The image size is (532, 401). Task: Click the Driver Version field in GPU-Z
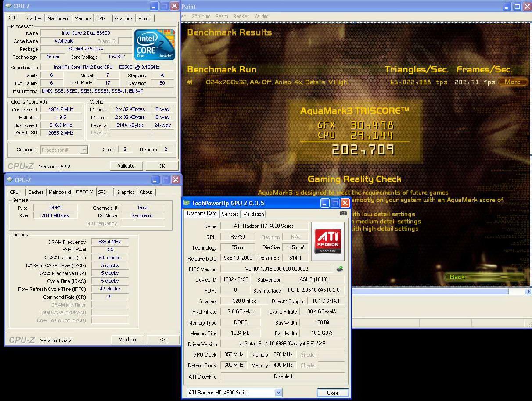click(282, 344)
